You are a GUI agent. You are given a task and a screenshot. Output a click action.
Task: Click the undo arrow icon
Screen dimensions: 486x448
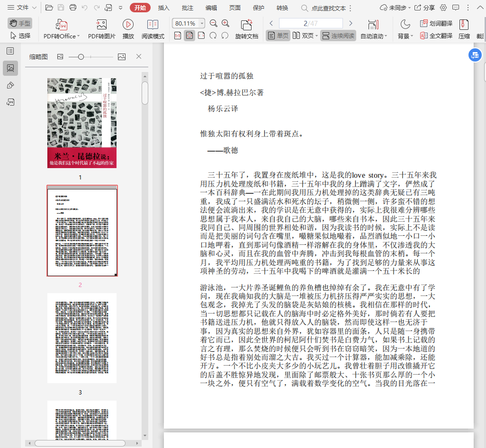[85, 8]
